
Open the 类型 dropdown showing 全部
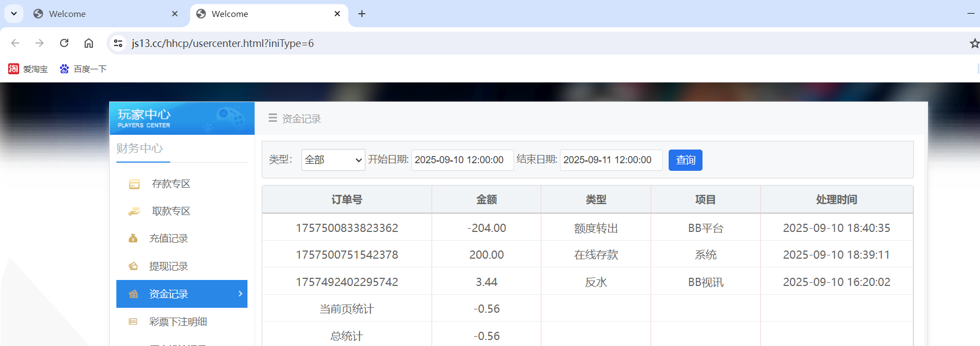[333, 160]
